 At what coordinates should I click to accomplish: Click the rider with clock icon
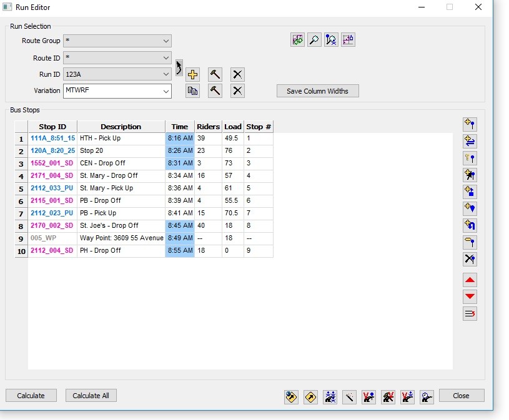[427, 397]
